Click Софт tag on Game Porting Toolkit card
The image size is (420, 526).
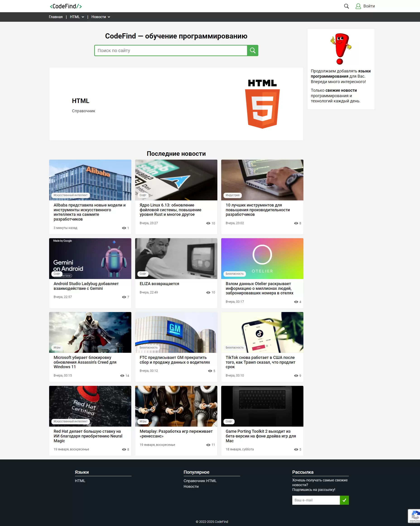[229, 421]
